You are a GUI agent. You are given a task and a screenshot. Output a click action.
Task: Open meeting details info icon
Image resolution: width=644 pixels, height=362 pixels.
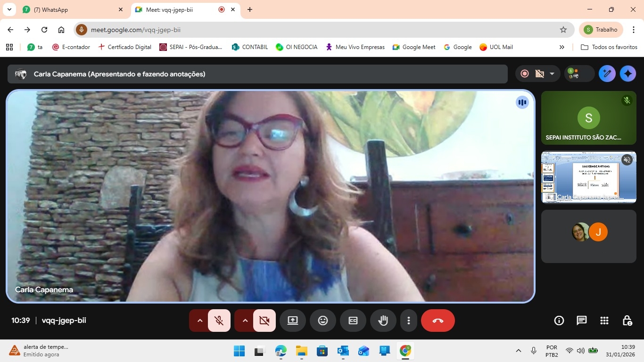[559, 321]
